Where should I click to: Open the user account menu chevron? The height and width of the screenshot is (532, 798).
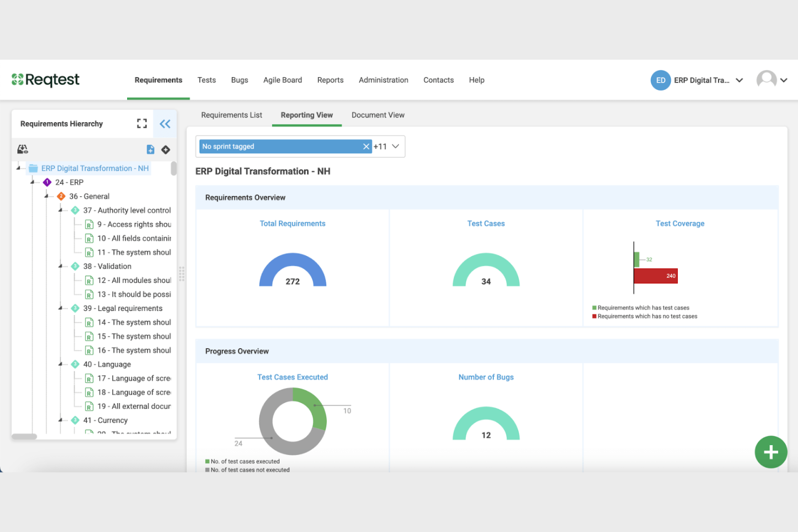point(784,80)
